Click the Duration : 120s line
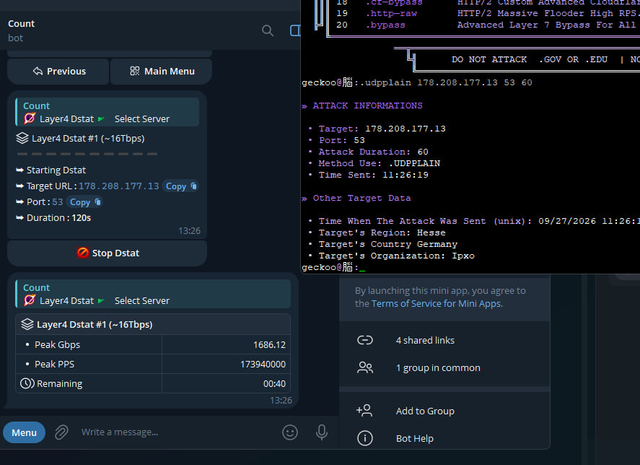The image size is (640, 465). tap(53, 218)
